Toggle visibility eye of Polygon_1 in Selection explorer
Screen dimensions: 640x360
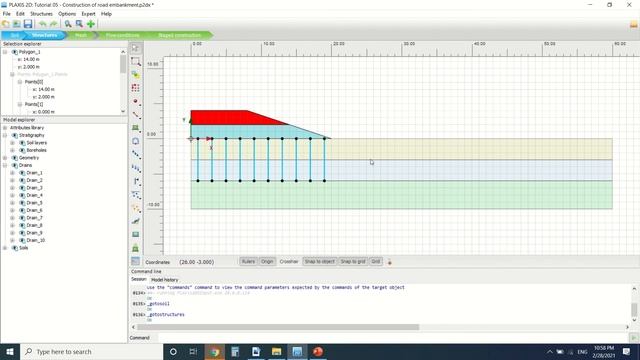coord(15,52)
